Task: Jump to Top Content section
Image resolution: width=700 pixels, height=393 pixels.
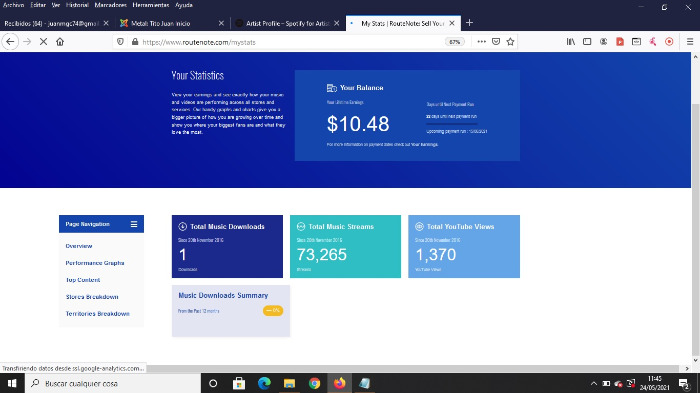Action: [83, 280]
